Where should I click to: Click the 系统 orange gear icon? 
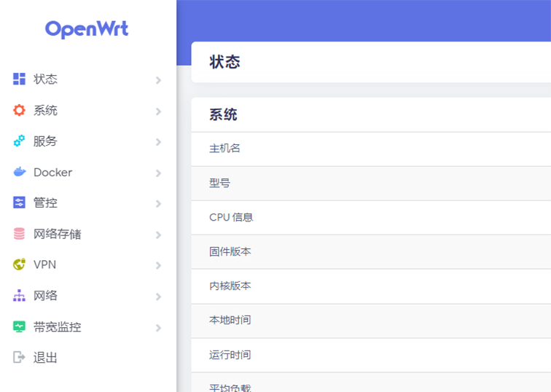click(x=19, y=110)
